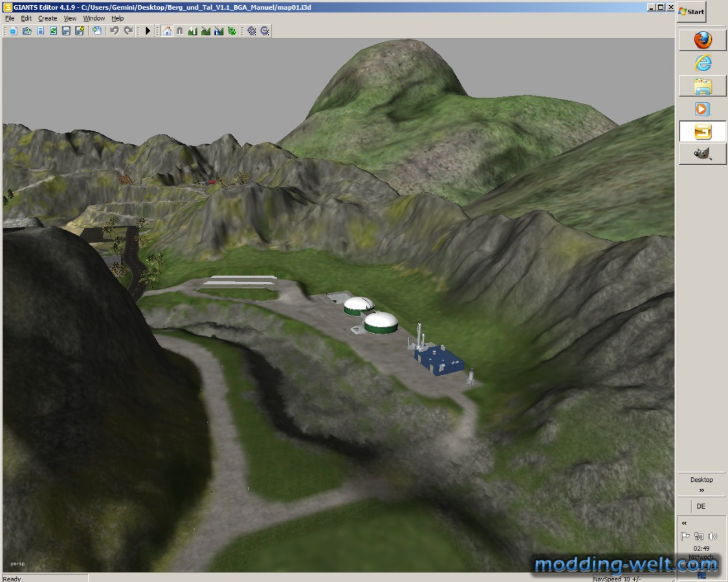Click the Open file toolbar icon
The image size is (728, 582).
point(27,31)
